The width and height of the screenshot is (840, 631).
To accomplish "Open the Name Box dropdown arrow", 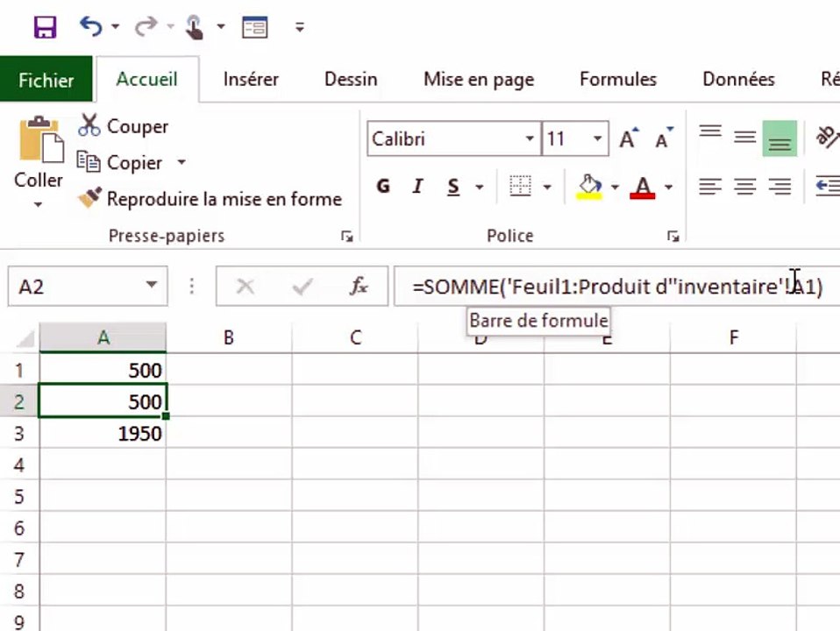I will tap(152, 286).
